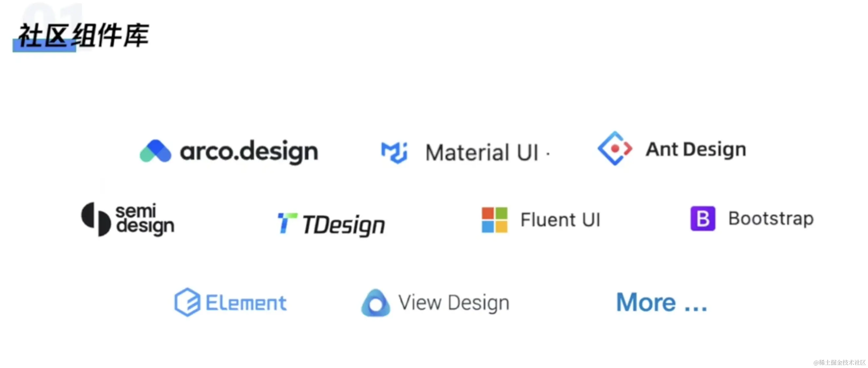Open the Bootstrap text label
This screenshot has height=368, width=868.
pyautogui.click(x=771, y=218)
